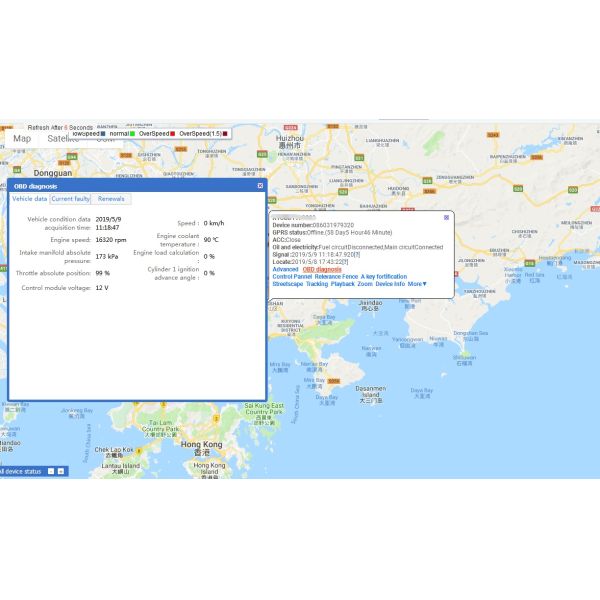Close the OBD diagnosis dialog
The image size is (600, 600).
pos(260,185)
